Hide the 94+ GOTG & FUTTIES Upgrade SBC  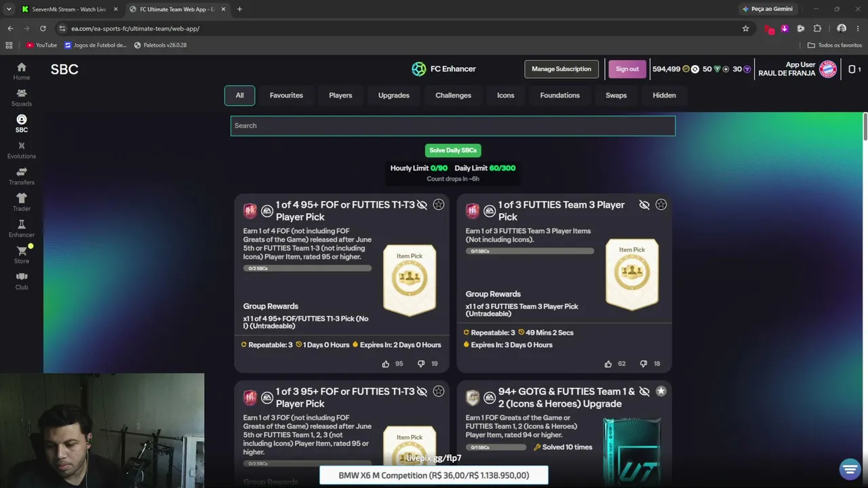pyautogui.click(x=644, y=391)
